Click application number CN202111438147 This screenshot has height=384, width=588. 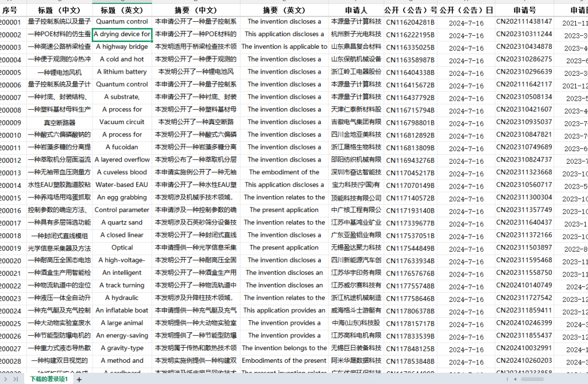[524, 22]
